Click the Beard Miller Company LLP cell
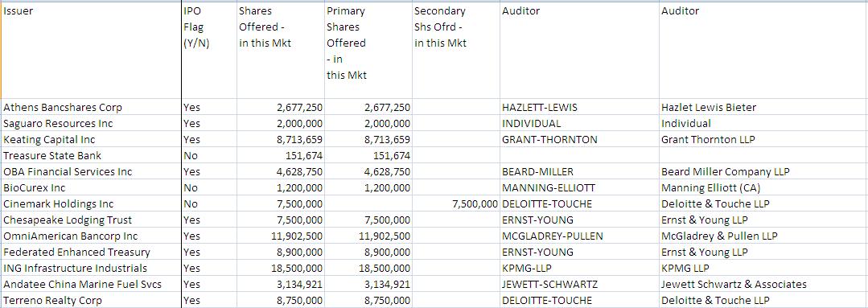868x308 pixels. [763, 171]
